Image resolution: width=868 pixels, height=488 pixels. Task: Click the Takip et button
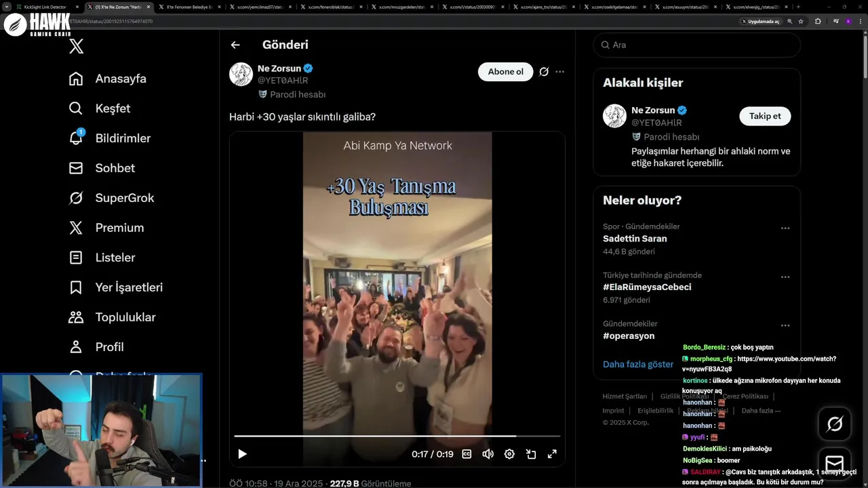[x=765, y=116]
